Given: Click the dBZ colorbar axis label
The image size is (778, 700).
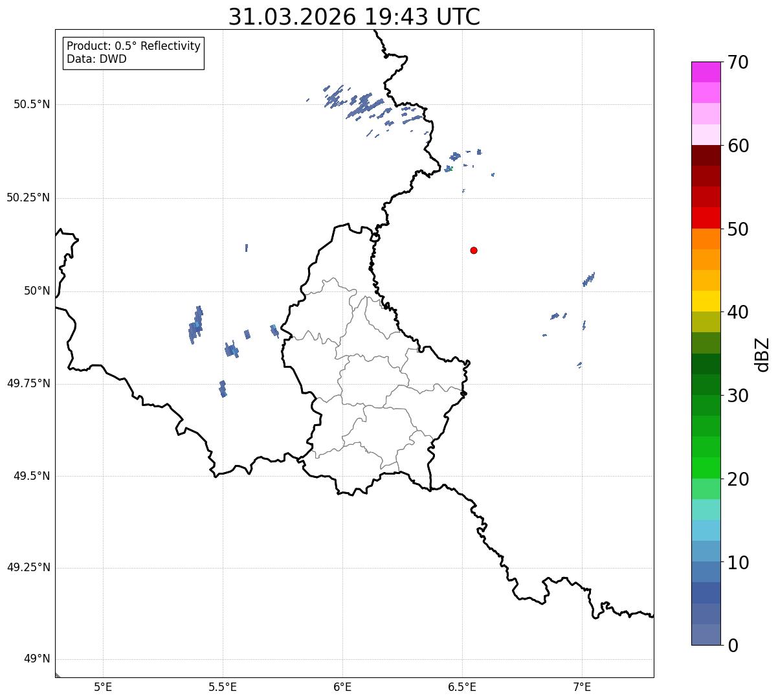Looking at the screenshot, I should [762, 354].
